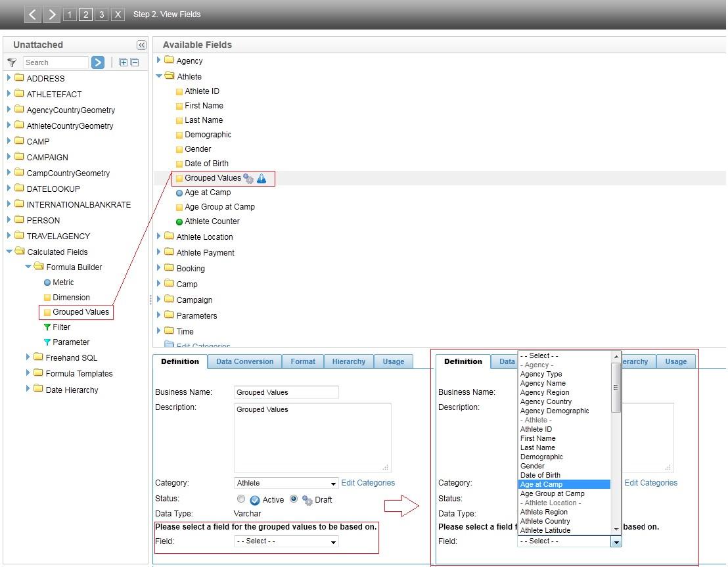Click the draft gears icon on Grouped Values
Screen dimensions: 728x567
click(248, 178)
